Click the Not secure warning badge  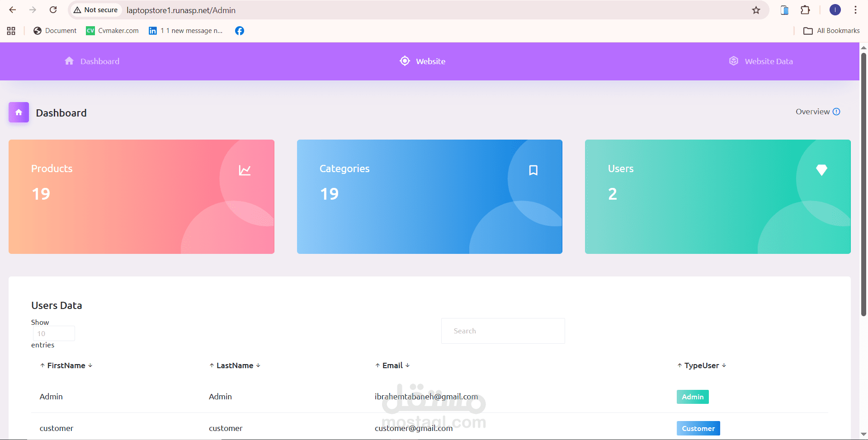pos(96,10)
